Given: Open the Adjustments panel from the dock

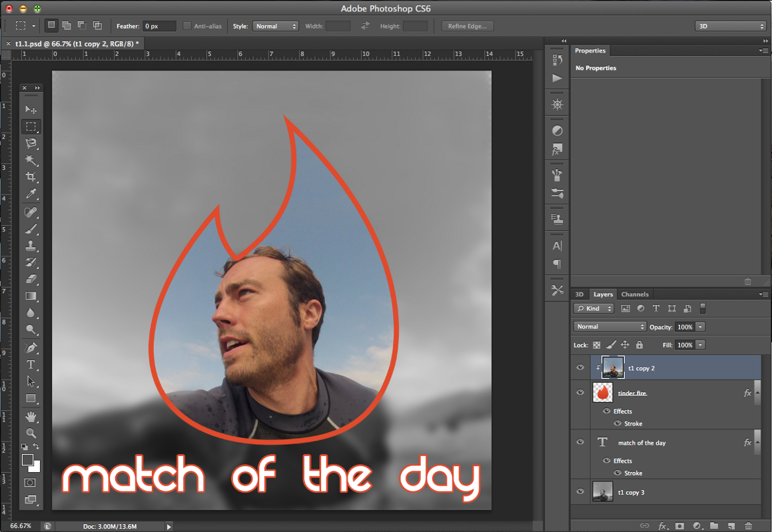Looking at the screenshot, I should tap(557, 131).
